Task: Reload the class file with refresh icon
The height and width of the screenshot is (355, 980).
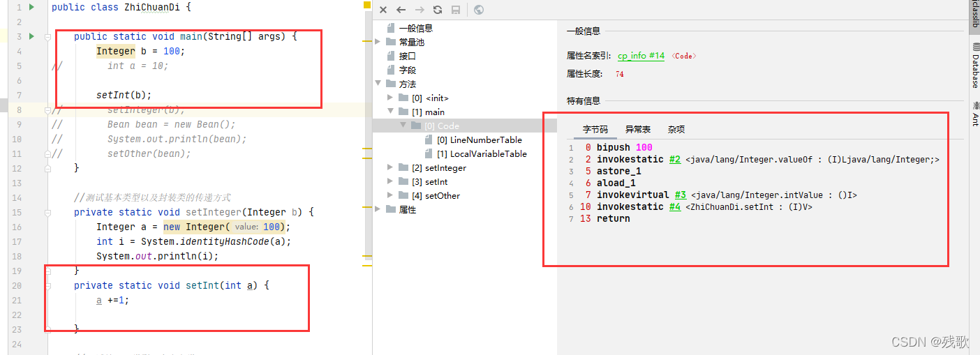Action: point(438,10)
